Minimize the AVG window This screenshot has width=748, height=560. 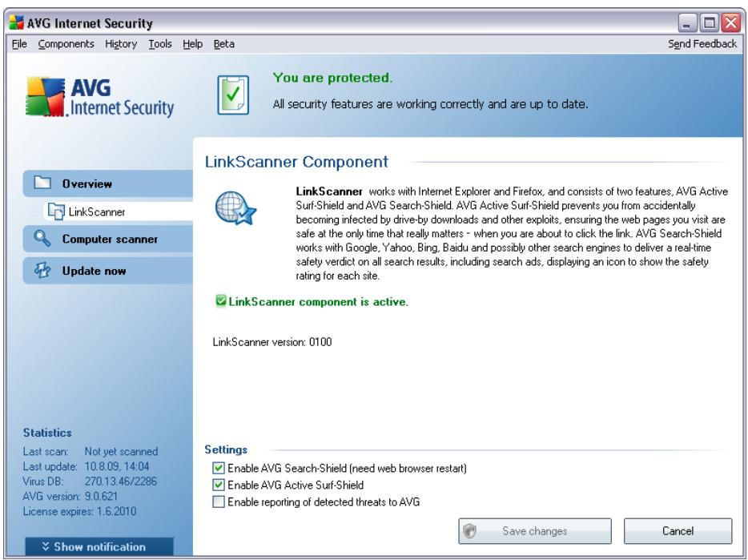[x=686, y=23]
